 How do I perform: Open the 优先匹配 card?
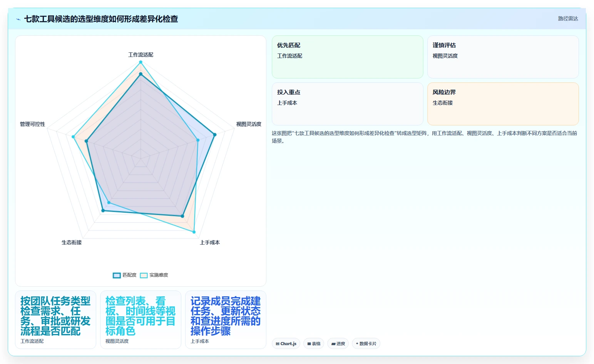pyautogui.click(x=347, y=57)
